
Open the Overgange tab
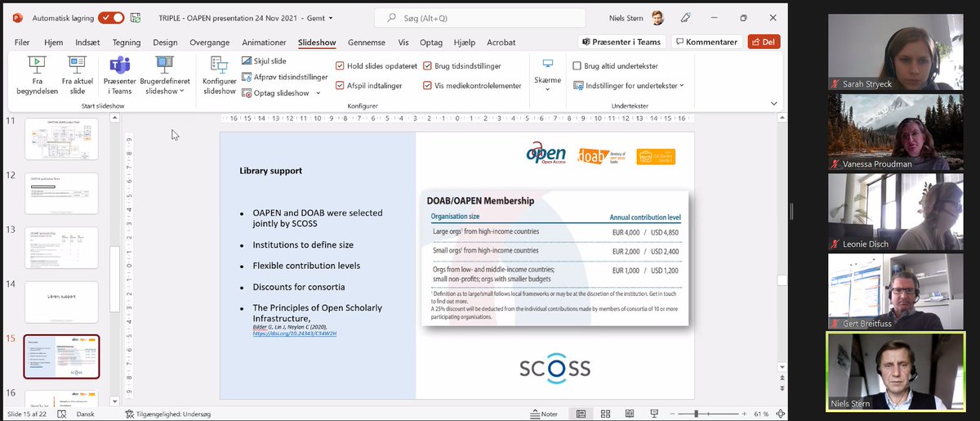pyautogui.click(x=209, y=43)
